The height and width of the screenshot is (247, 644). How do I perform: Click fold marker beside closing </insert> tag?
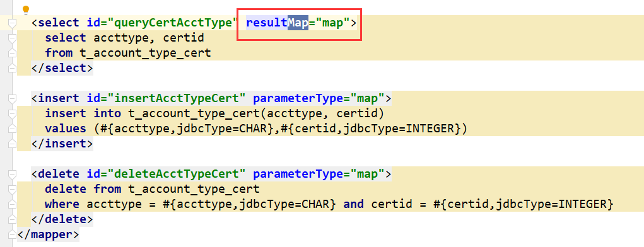click(12, 144)
